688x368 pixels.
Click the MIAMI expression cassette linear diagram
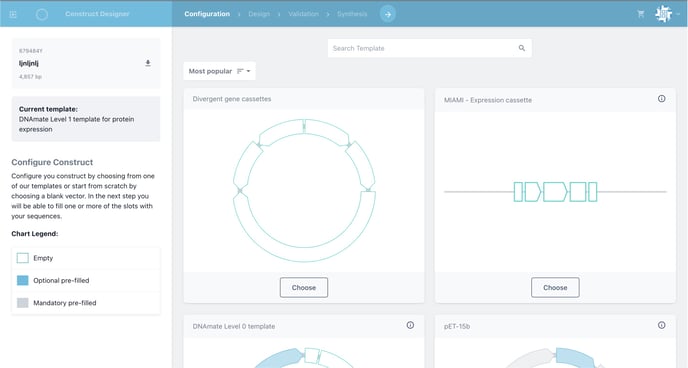coord(555,192)
